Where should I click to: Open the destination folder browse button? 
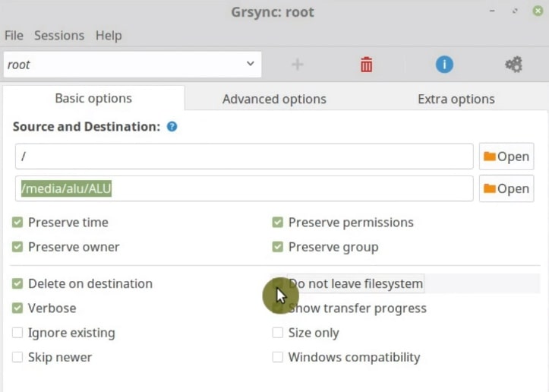tap(506, 188)
